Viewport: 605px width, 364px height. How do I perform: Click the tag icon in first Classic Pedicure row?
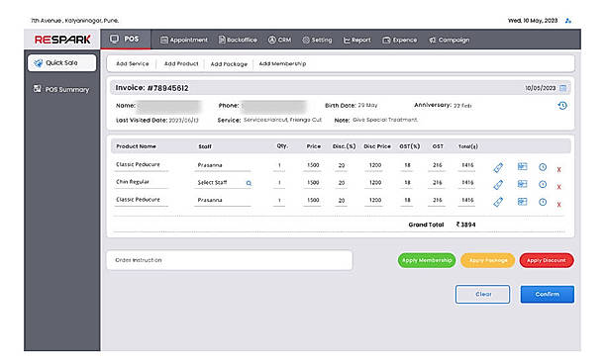tap(498, 167)
